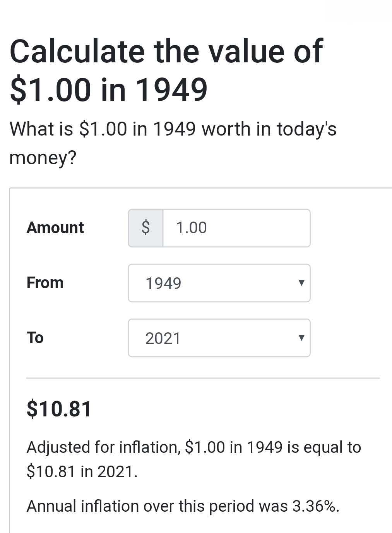Image resolution: width=392 pixels, height=533 pixels.
Task: Click the '$10.81 in 2021.' text line
Action: coord(82,471)
